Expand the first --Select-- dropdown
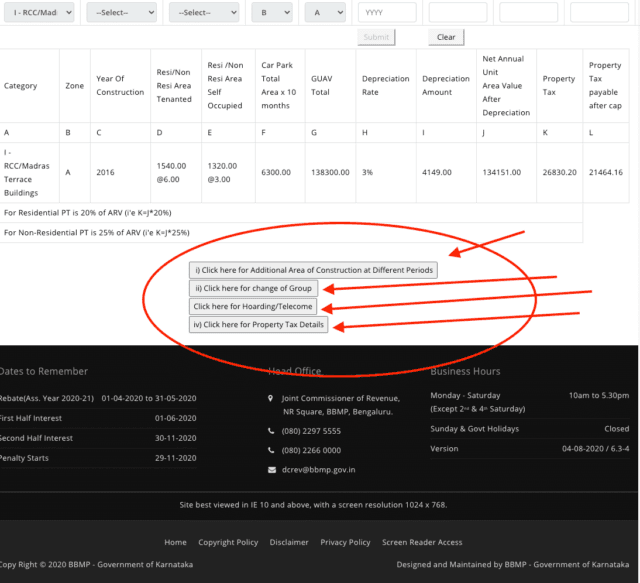 [x=121, y=13]
